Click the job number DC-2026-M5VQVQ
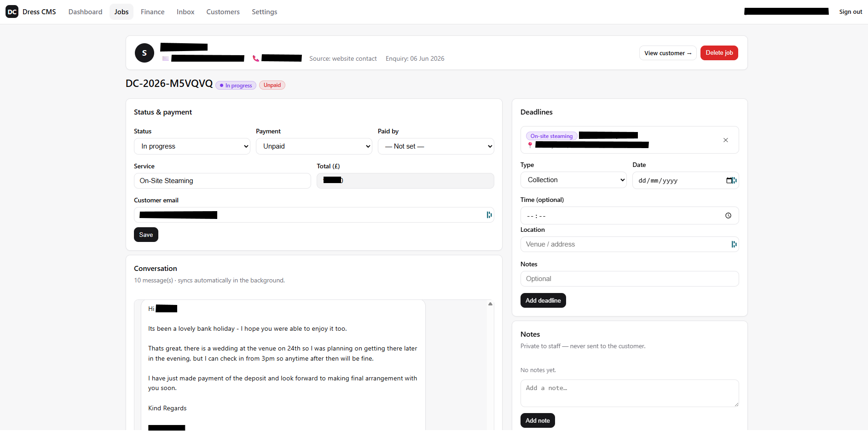 [x=169, y=84]
